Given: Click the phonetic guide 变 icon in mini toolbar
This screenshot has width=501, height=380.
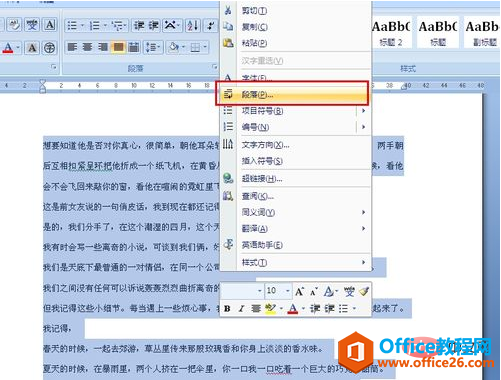Looking at the screenshot, I should [x=349, y=292].
